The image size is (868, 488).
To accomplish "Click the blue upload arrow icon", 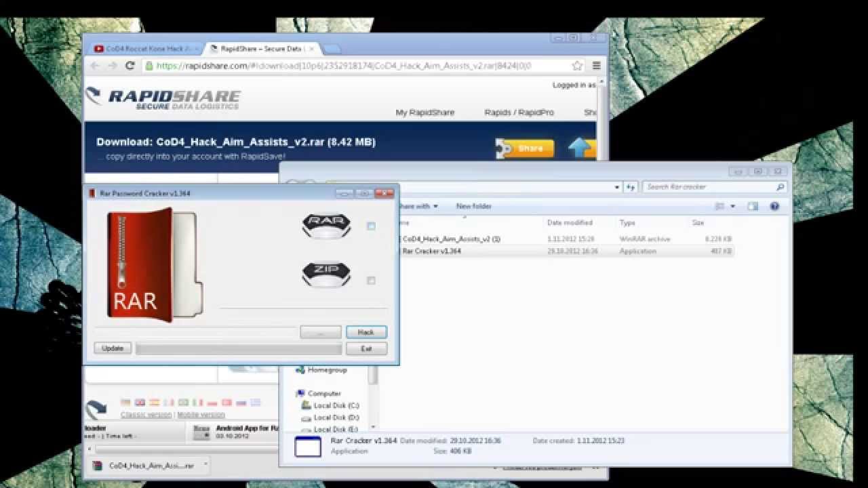I will pos(581,147).
